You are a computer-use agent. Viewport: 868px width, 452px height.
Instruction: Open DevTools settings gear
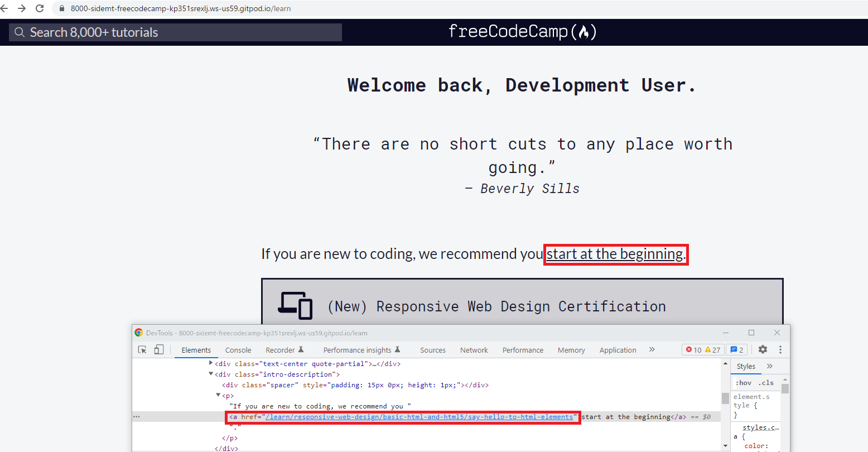tap(763, 349)
